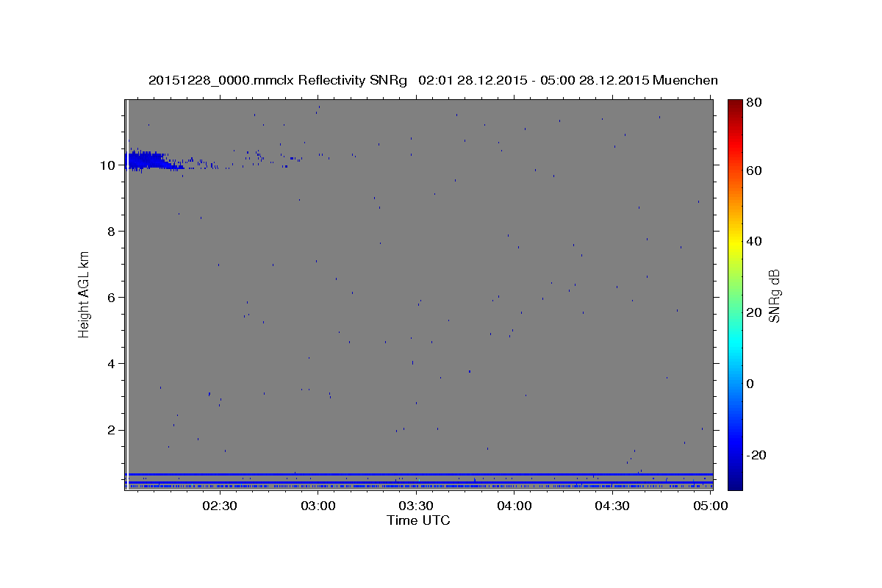Click the colorbar value 20
The image size is (882, 588).
[753, 312]
